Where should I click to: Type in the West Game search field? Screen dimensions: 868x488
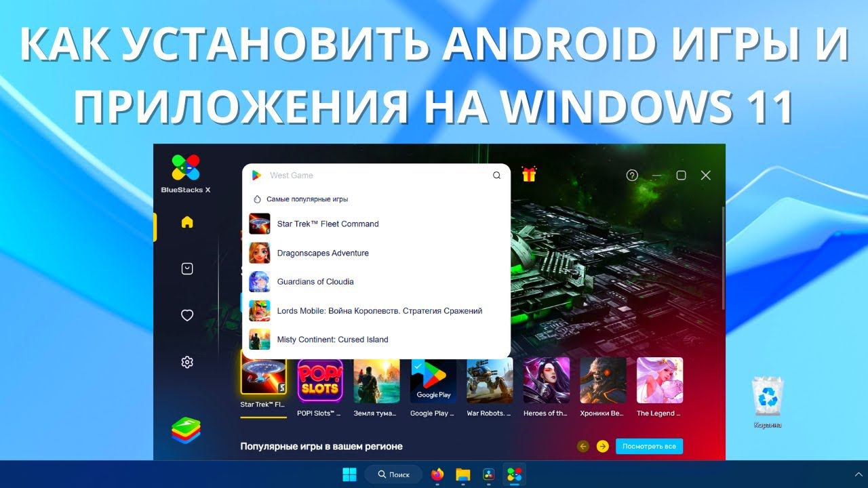tap(376, 175)
